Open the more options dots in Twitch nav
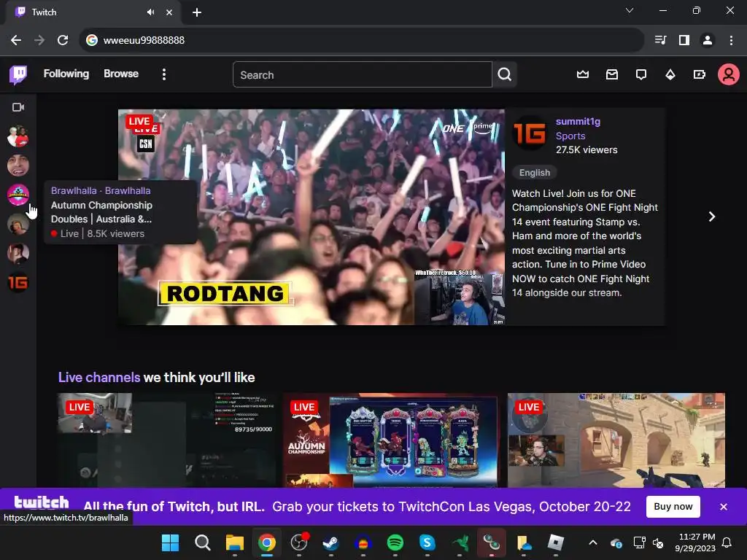The image size is (747, 560). [x=164, y=74]
